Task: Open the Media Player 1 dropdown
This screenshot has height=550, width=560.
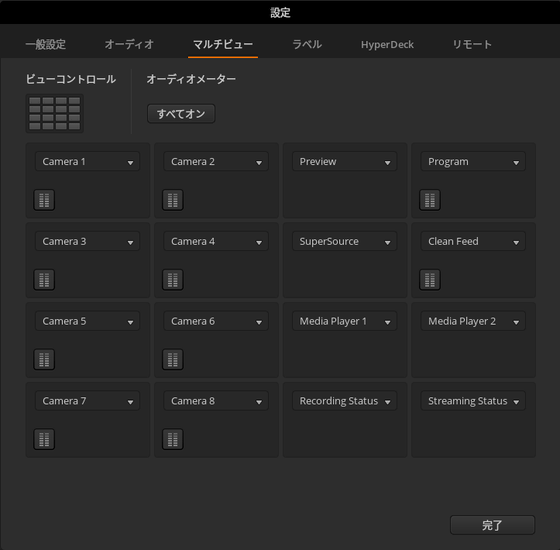Action: 345,321
